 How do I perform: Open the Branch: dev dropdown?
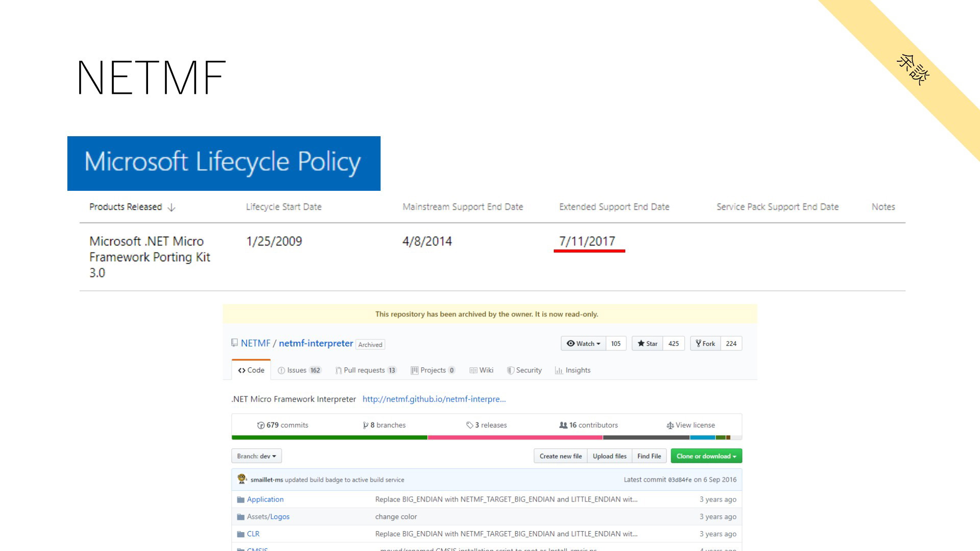(x=256, y=456)
